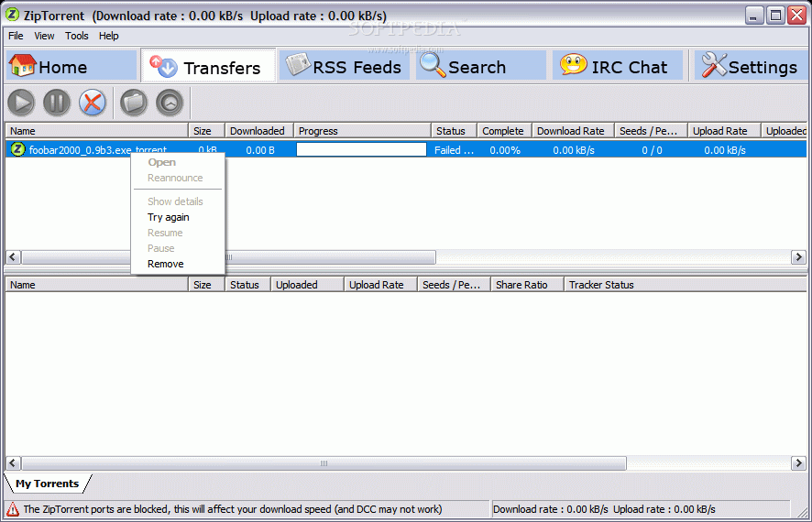Image resolution: width=812 pixels, height=522 pixels.
Task: Click bottom list scrollbar left arrow
Action: pos(13,463)
